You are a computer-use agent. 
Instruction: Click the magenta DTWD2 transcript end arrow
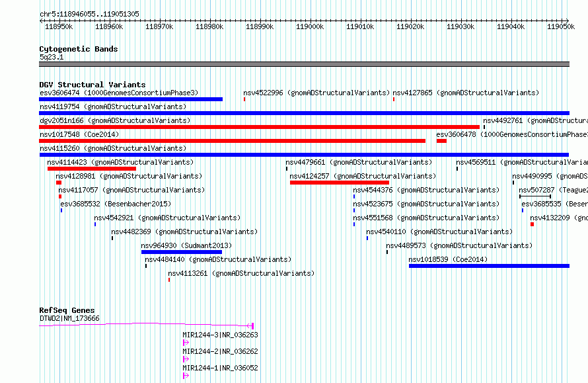[250, 325]
